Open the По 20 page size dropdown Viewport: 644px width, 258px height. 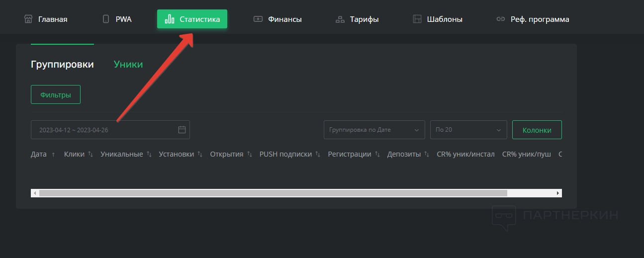pos(468,130)
